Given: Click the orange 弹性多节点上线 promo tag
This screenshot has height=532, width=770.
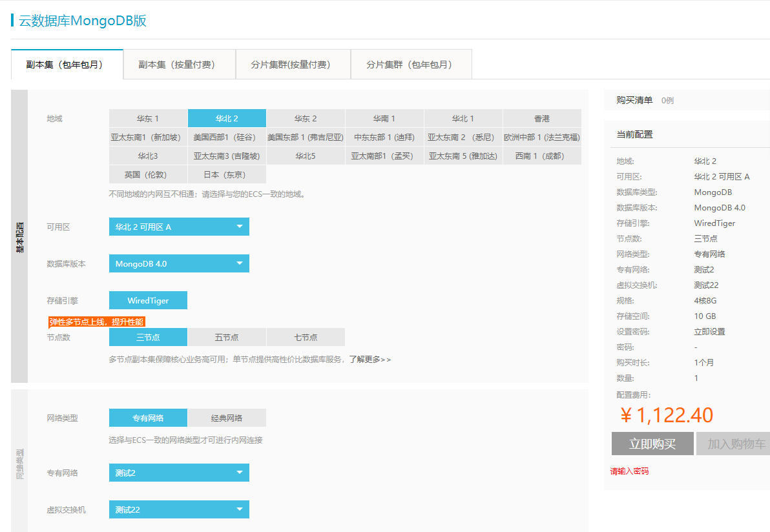Looking at the screenshot, I should [x=96, y=322].
